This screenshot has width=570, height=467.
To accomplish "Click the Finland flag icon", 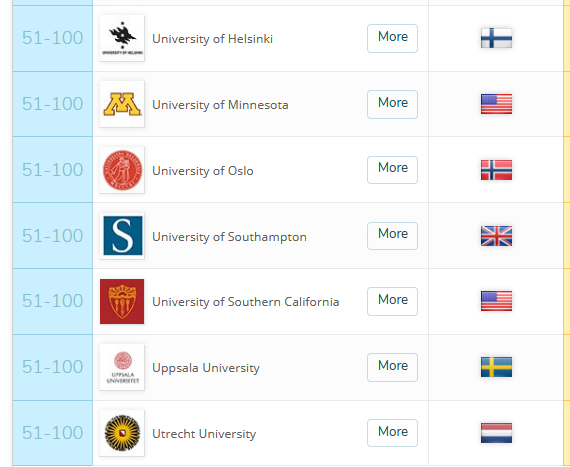I will tap(496, 38).
